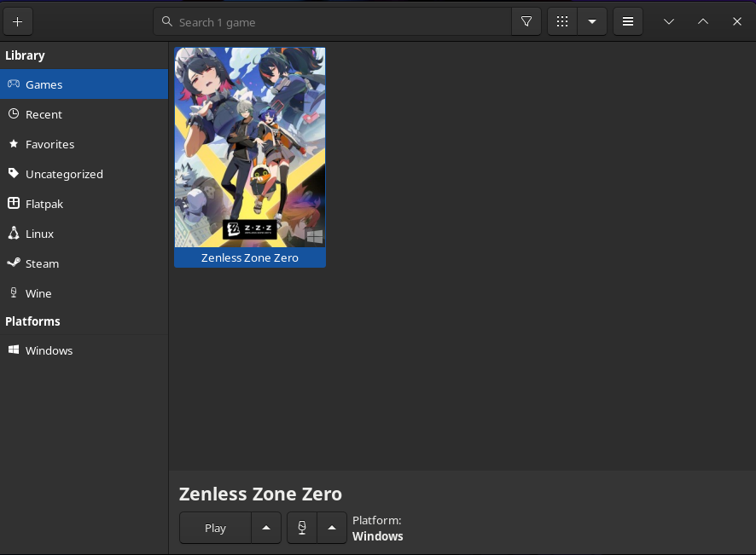Select the gamepad icon next to Games
The height and width of the screenshot is (555, 756).
click(13, 84)
